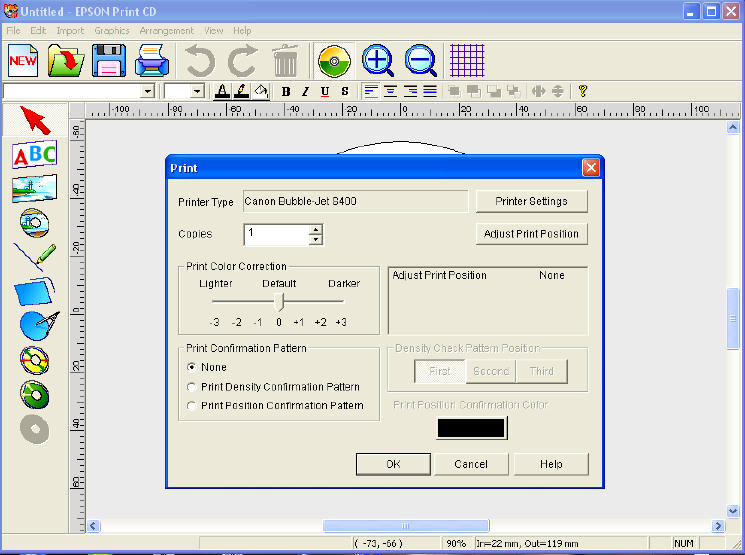
Task: Save using the floppy disk icon
Action: 109,60
